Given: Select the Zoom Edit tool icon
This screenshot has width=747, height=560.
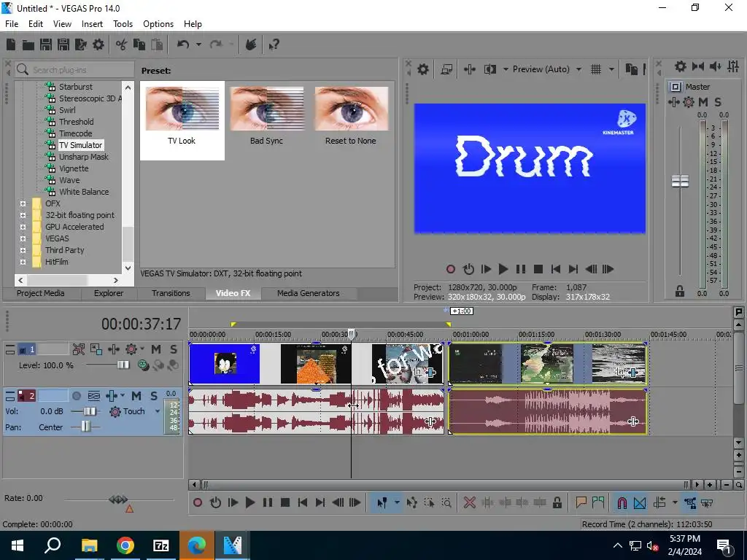Looking at the screenshot, I should tap(446, 502).
